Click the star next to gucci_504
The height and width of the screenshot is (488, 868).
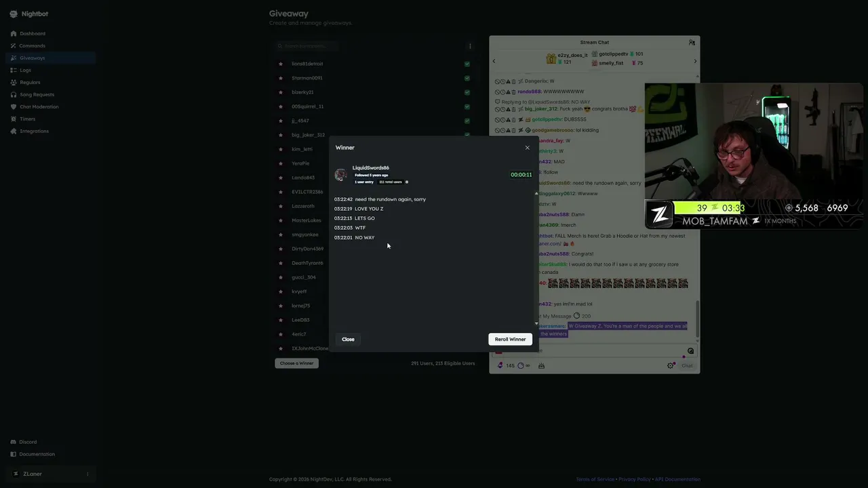(x=281, y=277)
